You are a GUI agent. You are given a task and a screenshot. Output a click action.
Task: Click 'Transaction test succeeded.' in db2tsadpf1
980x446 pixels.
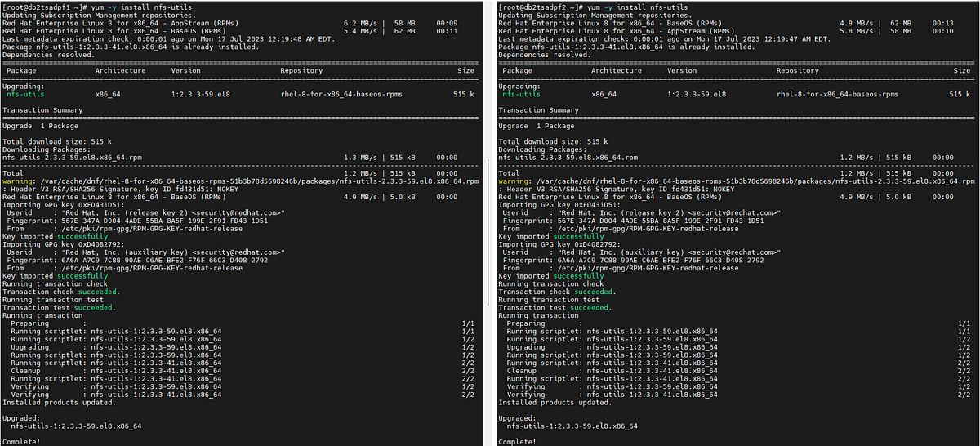point(60,307)
